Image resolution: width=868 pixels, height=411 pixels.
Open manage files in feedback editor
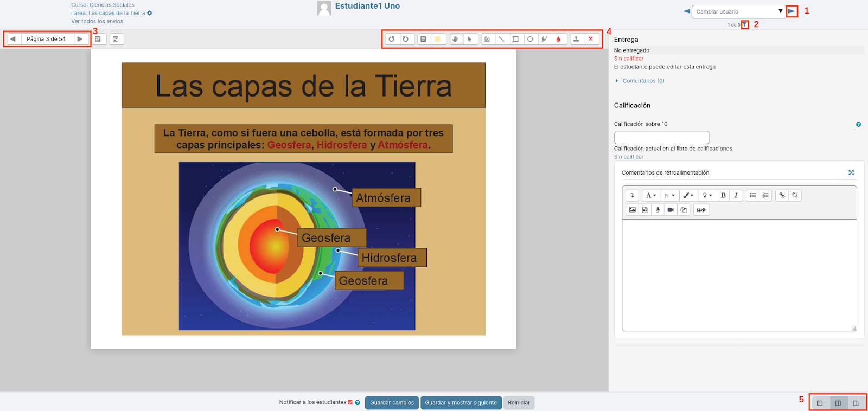click(x=684, y=210)
